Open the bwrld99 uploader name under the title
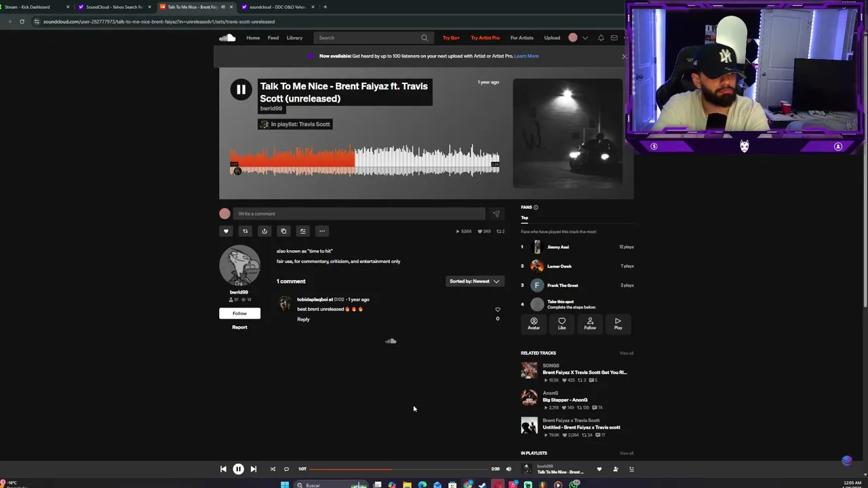The image size is (868, 488). point(271,108)
